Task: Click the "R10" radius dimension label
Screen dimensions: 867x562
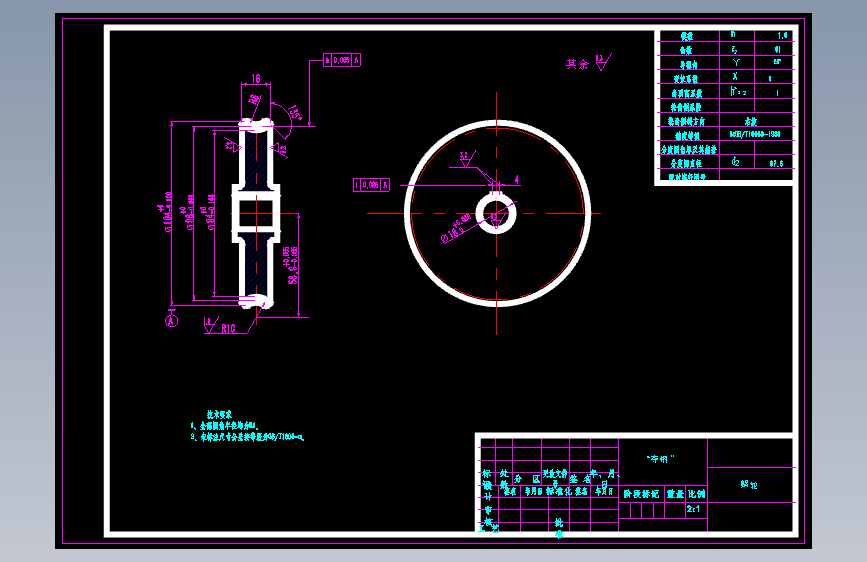Action: click(x=228, y=329)
